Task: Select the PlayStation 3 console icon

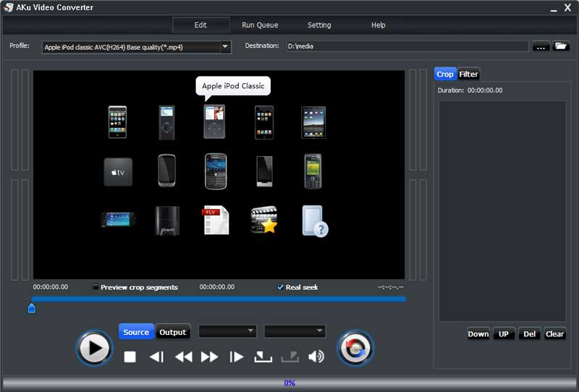Action: [x=167, y=221]
